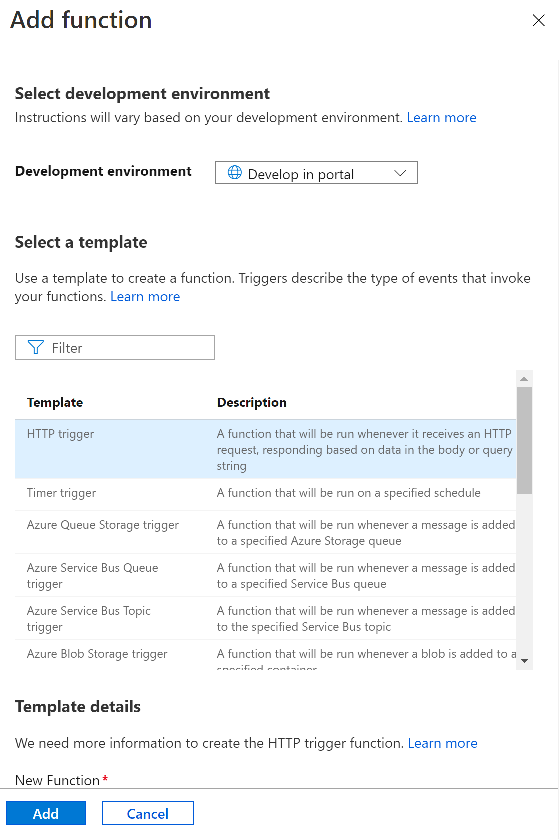Click the funnel filter icon
This screenshot has width=559, height=839.
coord(35,348)
